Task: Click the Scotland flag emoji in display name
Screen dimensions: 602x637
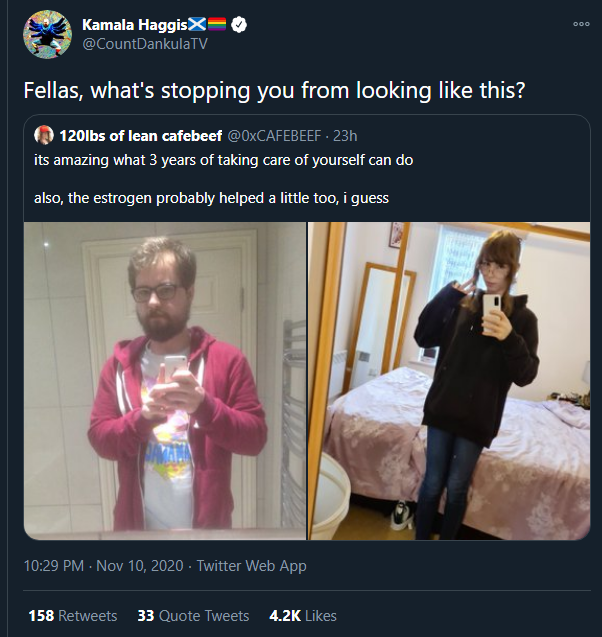Action: click(x=197, y=25)
